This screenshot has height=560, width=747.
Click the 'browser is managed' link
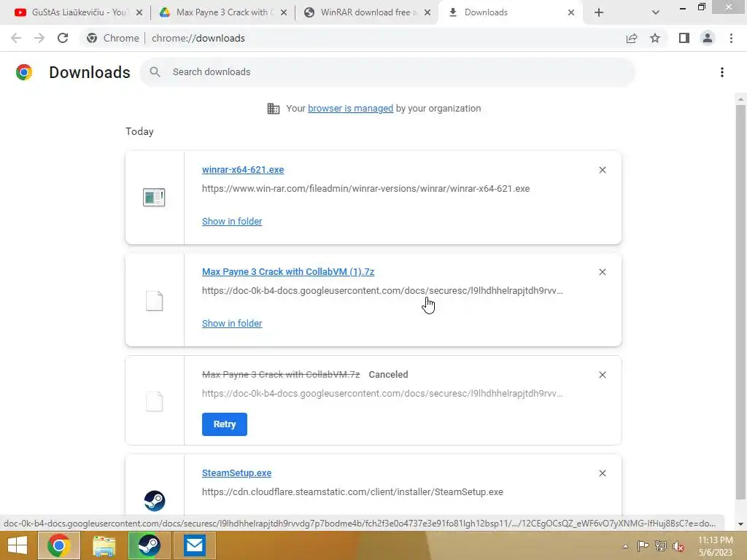click(x=351, y=108)
